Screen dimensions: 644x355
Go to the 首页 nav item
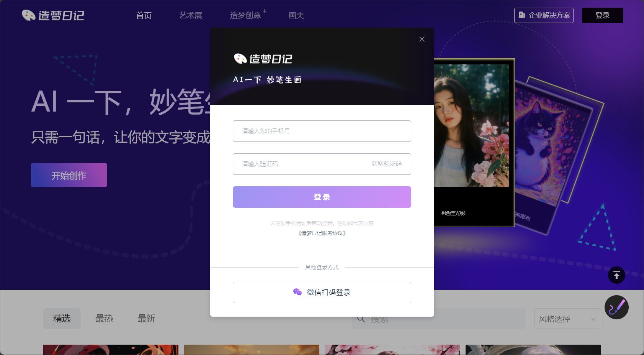144,15
